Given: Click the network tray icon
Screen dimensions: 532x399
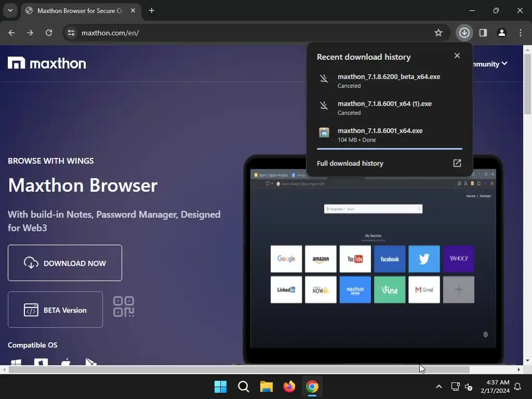Looking at the screenshot, I should coord(455,387).
